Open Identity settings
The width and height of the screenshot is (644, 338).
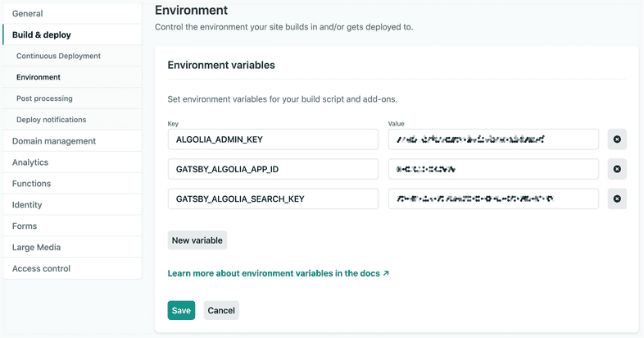click(28, 205)
